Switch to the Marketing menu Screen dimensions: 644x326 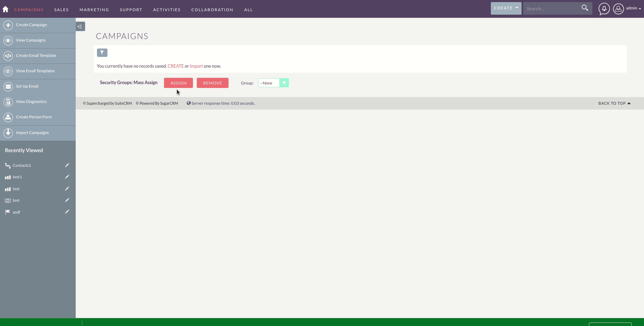coord(94,9)
